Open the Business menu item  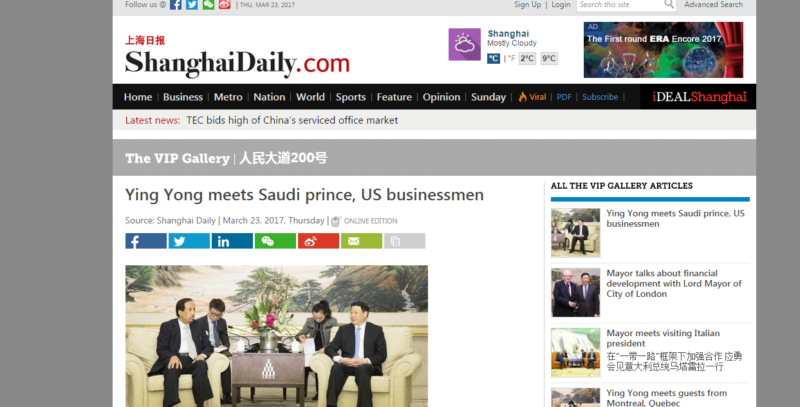coord(183,97)
